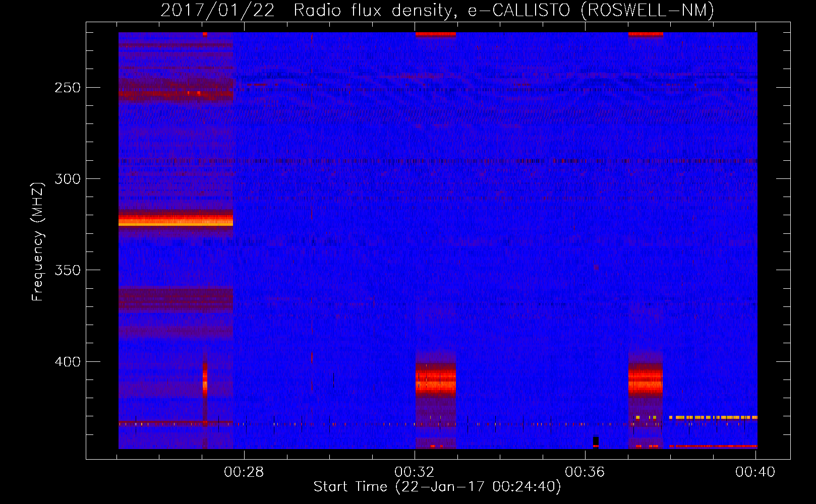Screen dimensions: 816x504
Task: Click the date 2017/01/22 in the title
Action: (217, 10)
